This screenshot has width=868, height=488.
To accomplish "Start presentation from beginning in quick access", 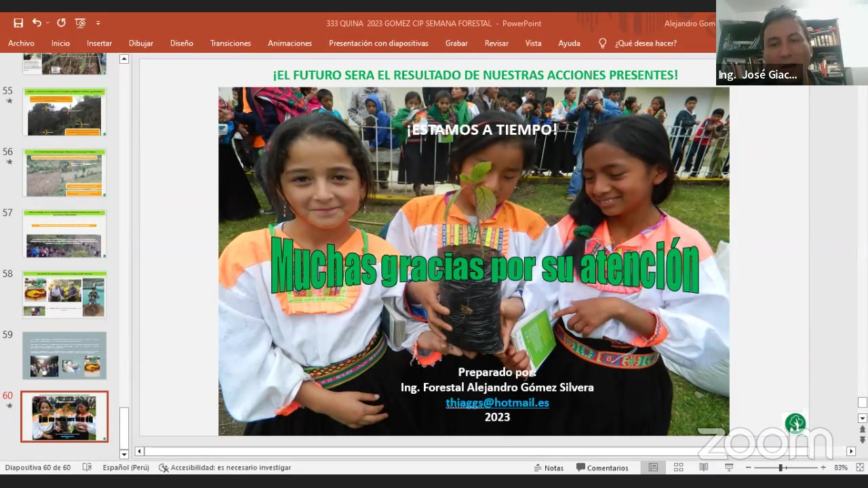I will tap(80, 23).
